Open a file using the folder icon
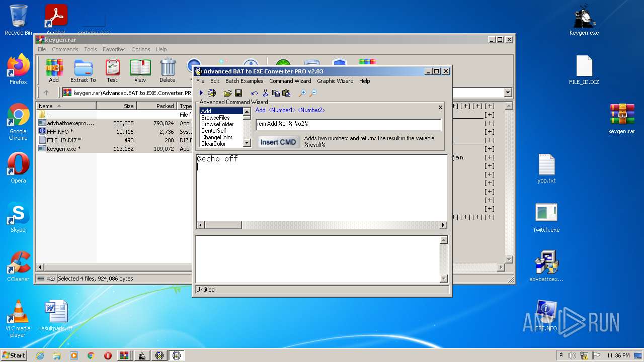 (227, 93)
